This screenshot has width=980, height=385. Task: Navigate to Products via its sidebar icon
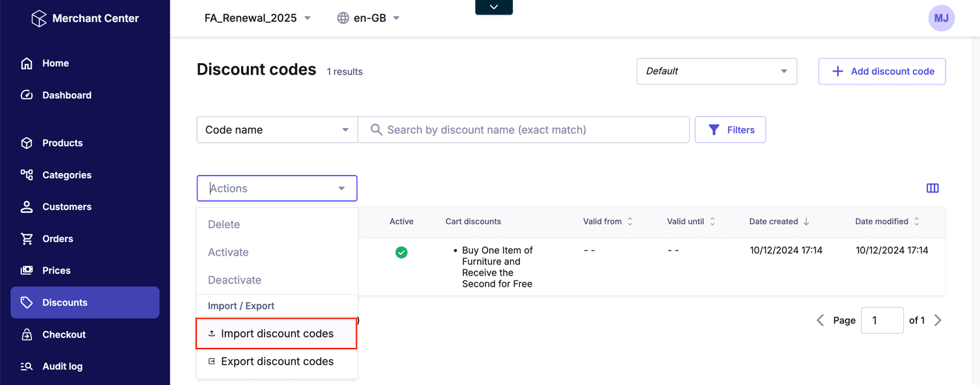click(27, 143)
